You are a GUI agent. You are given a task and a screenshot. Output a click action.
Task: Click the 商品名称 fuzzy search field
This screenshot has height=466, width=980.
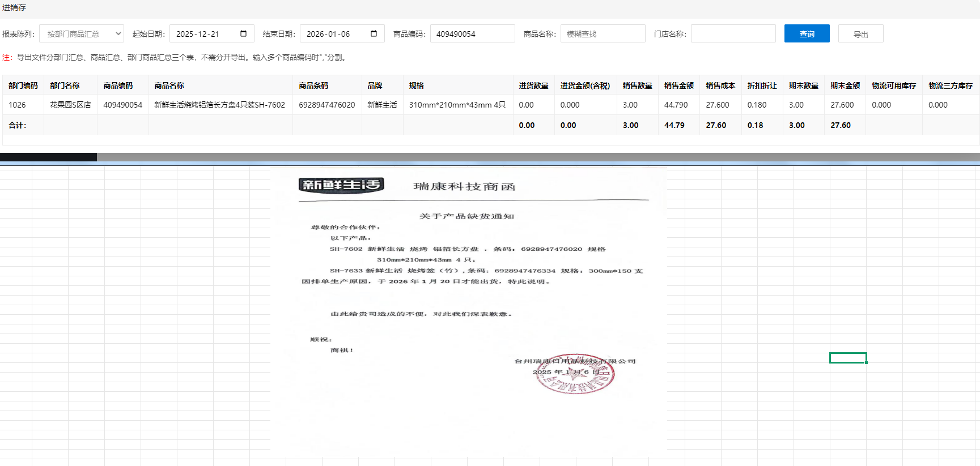coord(603,34)
